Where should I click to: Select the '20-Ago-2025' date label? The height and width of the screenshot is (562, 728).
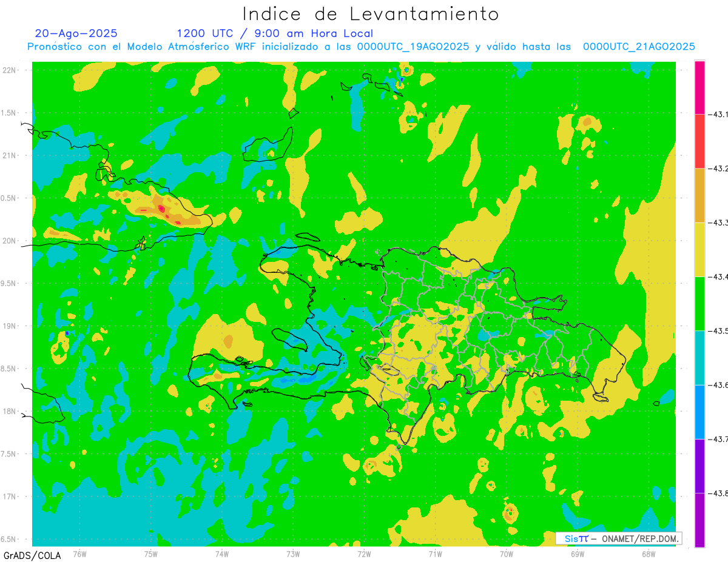click(x=76, y=33)
